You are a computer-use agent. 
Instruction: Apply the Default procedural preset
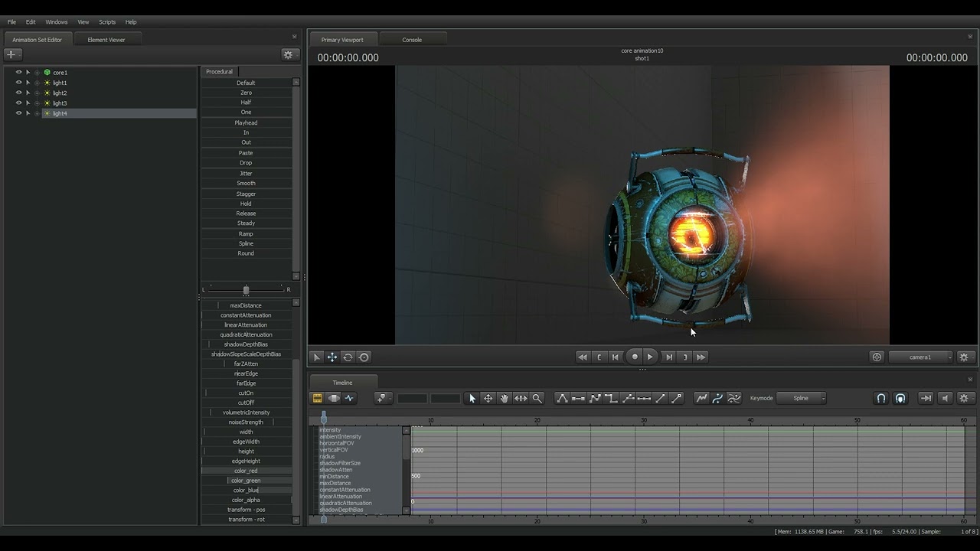246,83
